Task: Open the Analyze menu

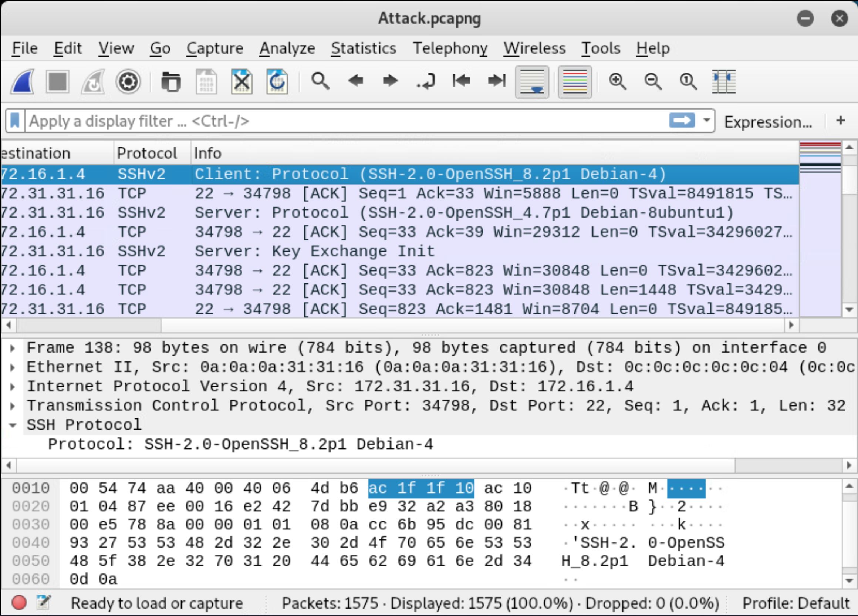Action: [287, 48]
